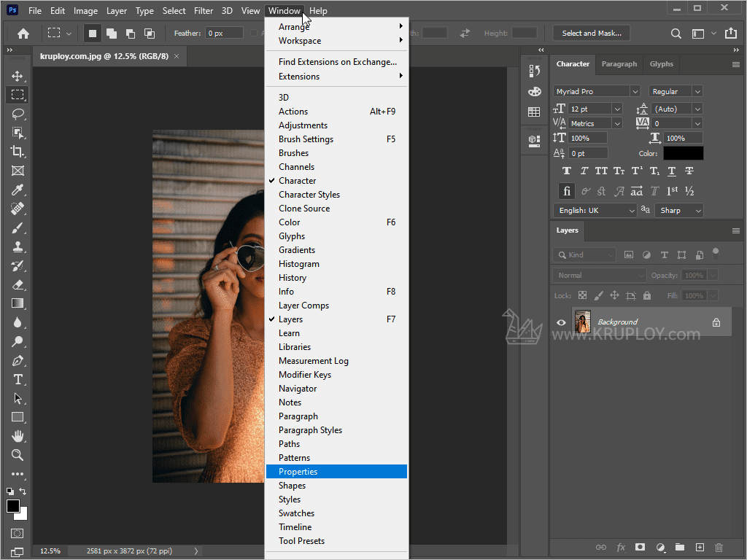Create a new layer group
The width and height of the screenshot is (747, 560).
pos(680,547)
